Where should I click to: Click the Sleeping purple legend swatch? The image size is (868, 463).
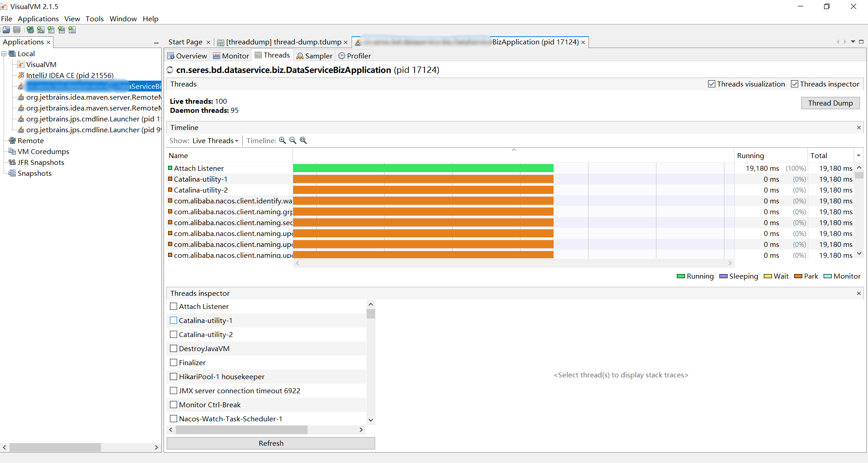coord(723,276)
